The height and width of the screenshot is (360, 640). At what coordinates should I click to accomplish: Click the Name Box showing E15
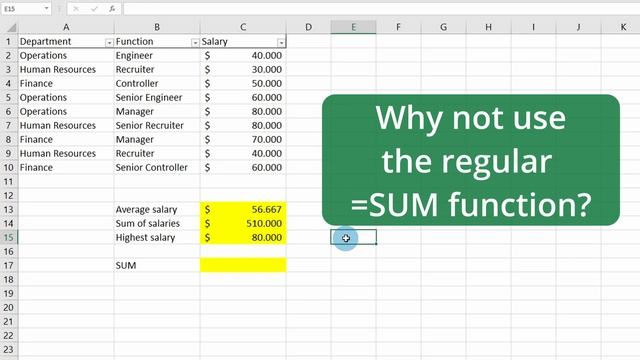click(22, 8)
